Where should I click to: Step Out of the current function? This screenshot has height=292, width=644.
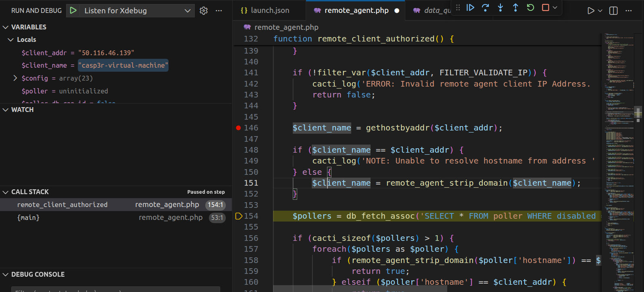515,8
